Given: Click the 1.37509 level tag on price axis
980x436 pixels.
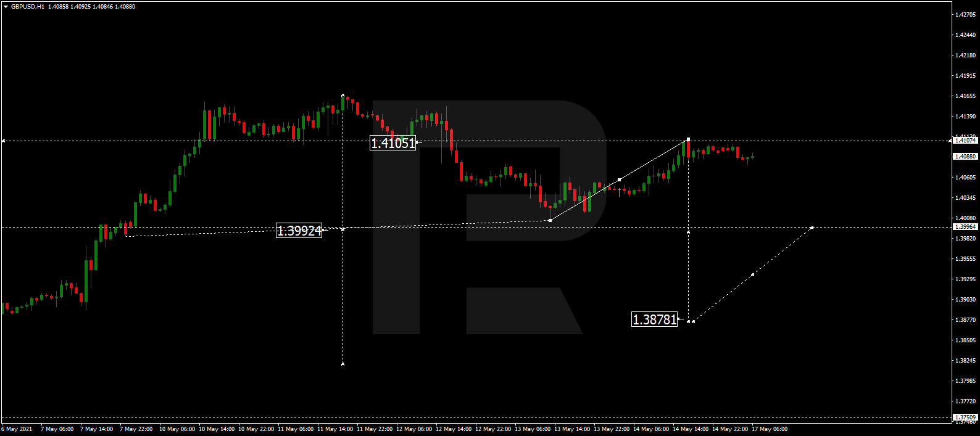Looking at the screenshot, I should [966, 417].
